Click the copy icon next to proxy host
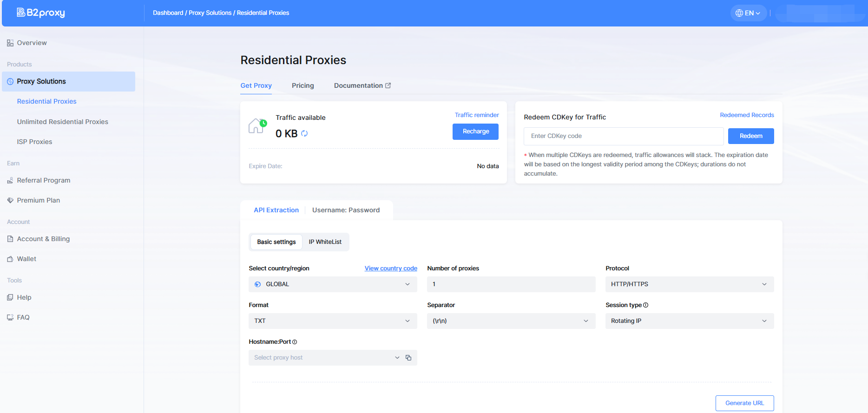This screenshot has width=868, height=413. coord(408,358)
